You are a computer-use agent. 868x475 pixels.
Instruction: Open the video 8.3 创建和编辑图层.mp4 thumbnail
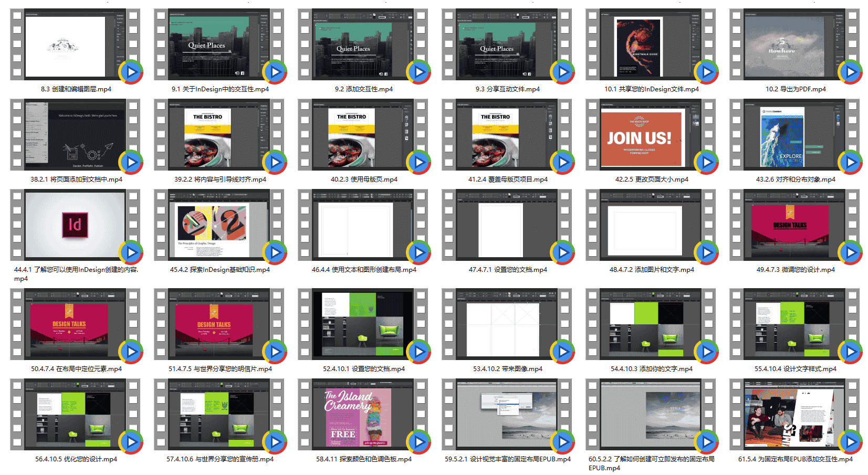click(x=75, y=44)
